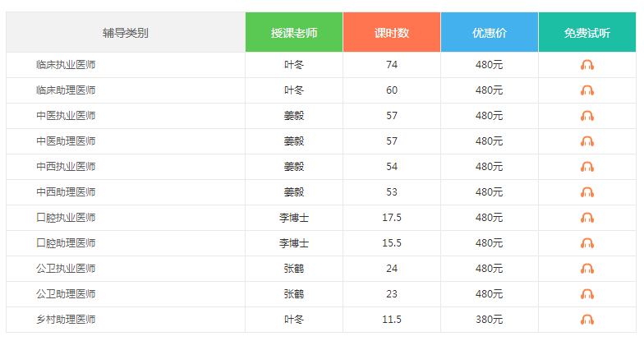
Task: Listen to 公卫执业医师 trial lesson
Action: 587,269
